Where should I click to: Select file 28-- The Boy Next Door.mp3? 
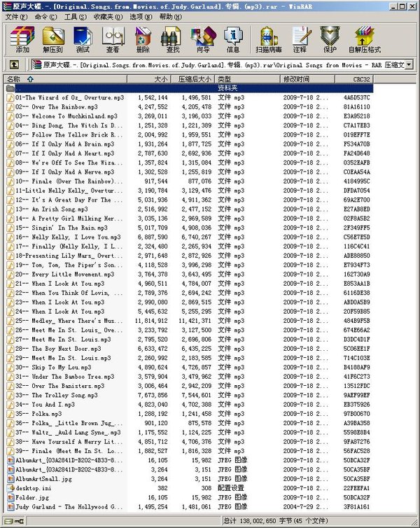pyautogui.click(x=58, y=349)
